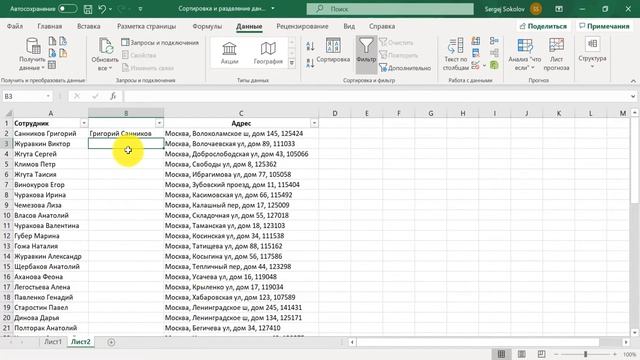Click Manage Data Model icon
This screenshot has height=360, width=640.
pyautogui.click(x=494, y=65)
